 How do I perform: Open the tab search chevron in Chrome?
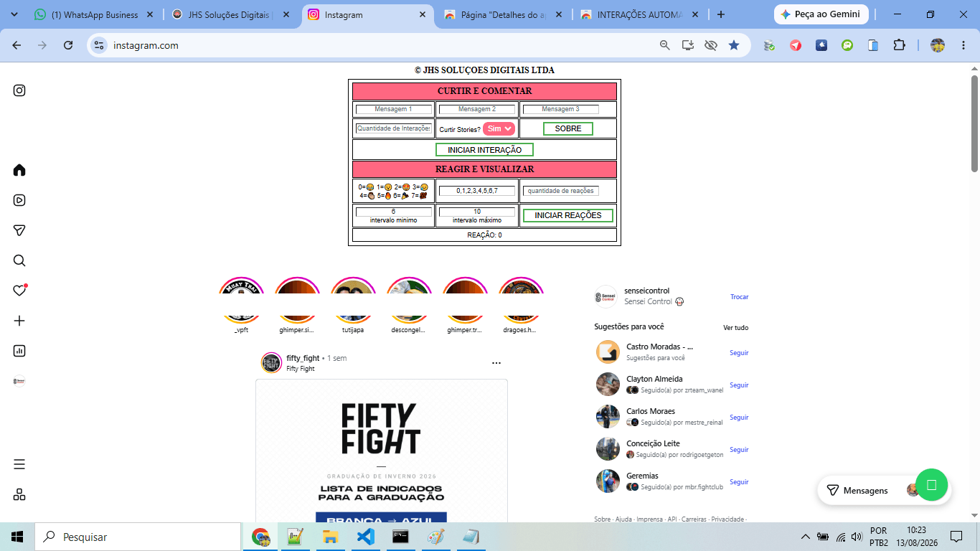pyautogui.click(x=13, y=14)
